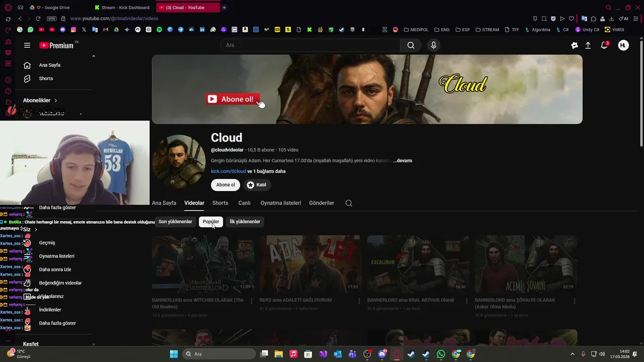Click the YouTube search field
Image resolution: width=644 pixels, height=362 pixels.
[310, 45]
